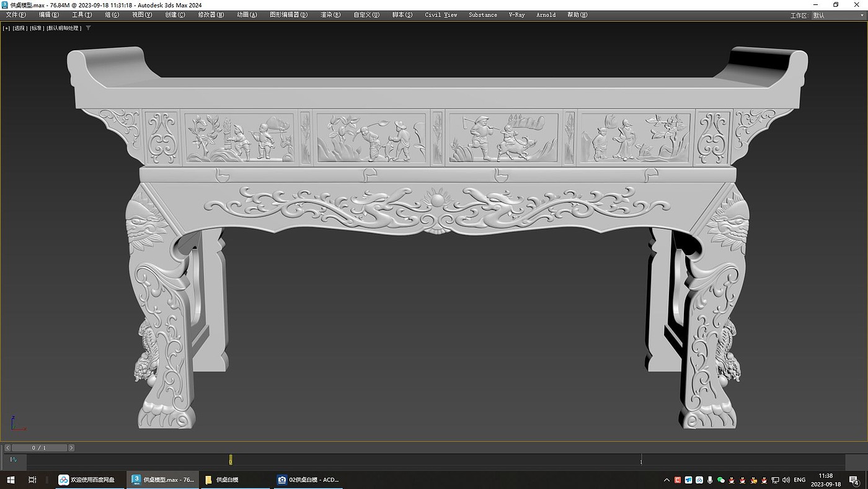Show hidden system tray icons chevron
868x489 pixels.
point(667,480)
